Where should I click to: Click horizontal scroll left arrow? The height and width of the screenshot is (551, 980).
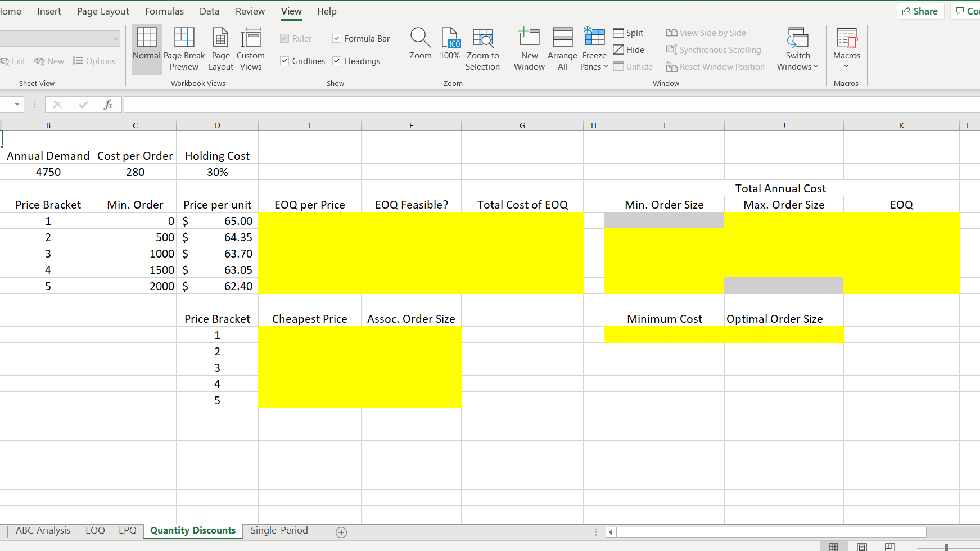point(611,532)
